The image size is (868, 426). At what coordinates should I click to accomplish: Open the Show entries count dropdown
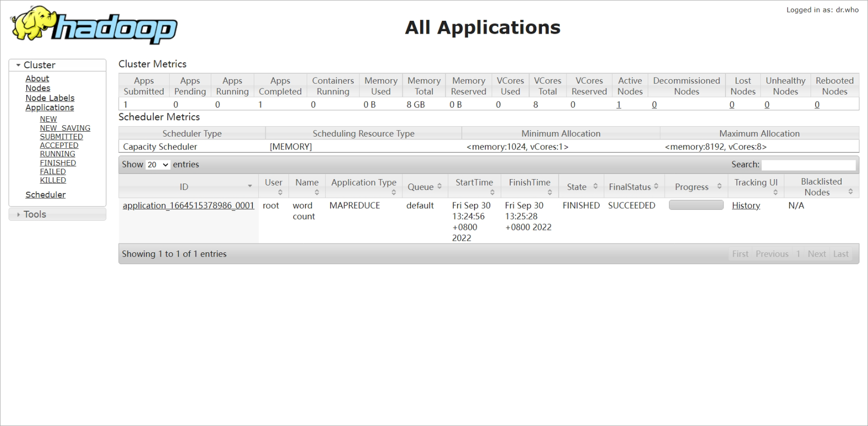pos(158,165)
